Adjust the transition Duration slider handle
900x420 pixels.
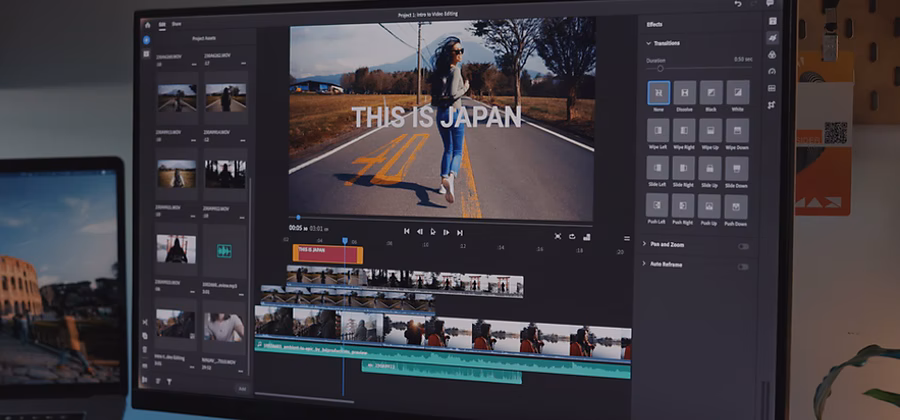(660, 68)
